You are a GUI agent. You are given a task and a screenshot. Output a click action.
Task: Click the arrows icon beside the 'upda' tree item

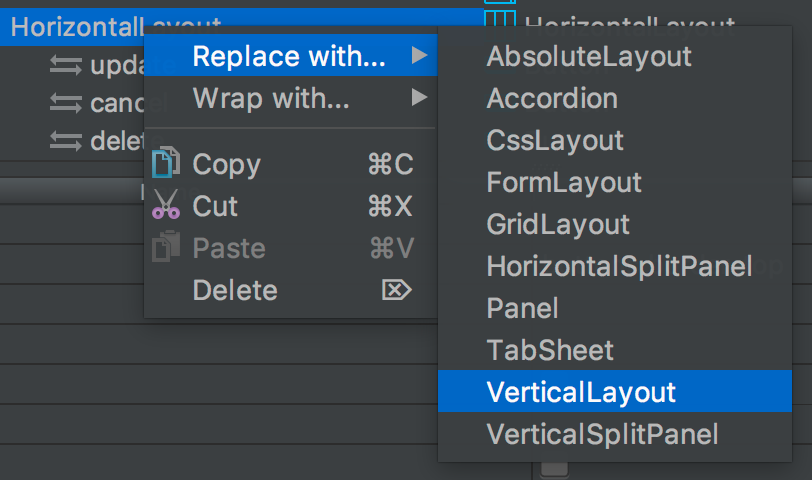[x=66, y=66]
